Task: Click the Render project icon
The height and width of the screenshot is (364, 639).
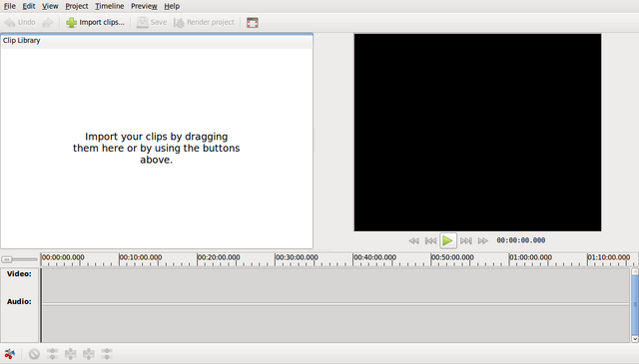Action: (x=179, y=22)
